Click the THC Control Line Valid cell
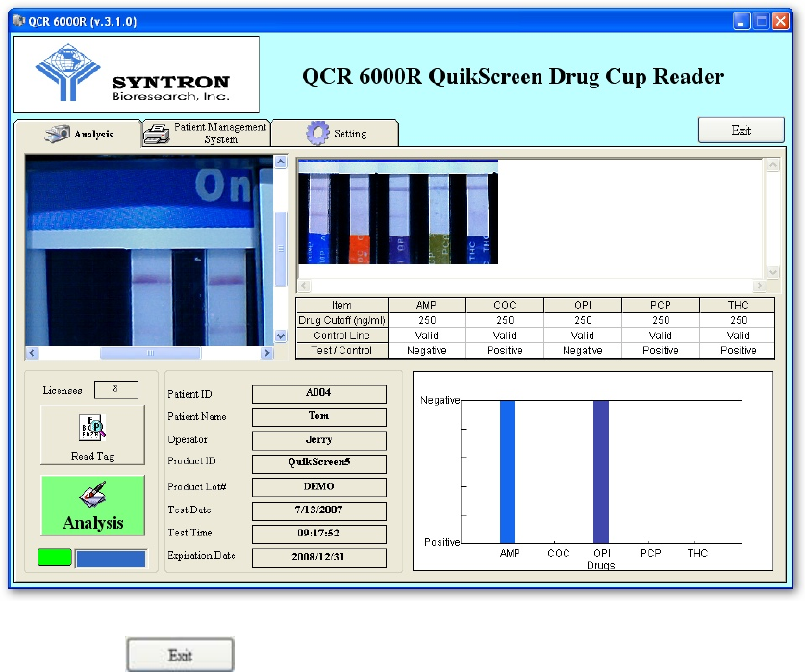 [738, 336]
